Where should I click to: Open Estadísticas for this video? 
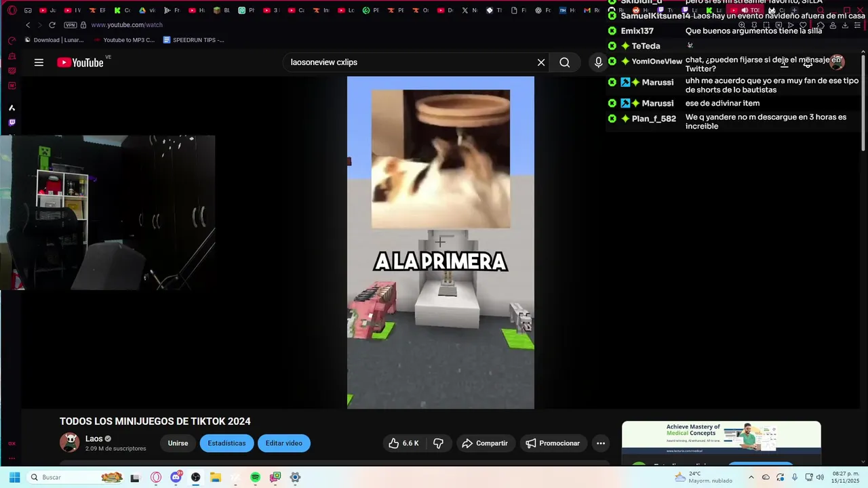[x=226, y=443]
